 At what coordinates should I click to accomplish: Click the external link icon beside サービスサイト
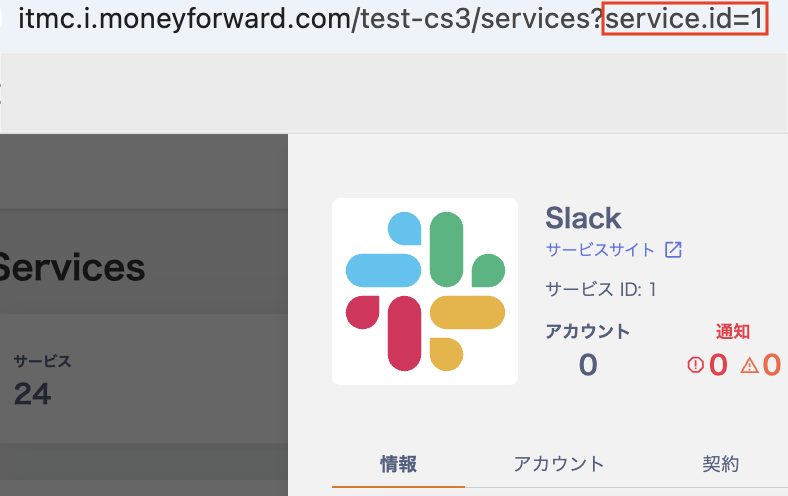coord(673,250)
